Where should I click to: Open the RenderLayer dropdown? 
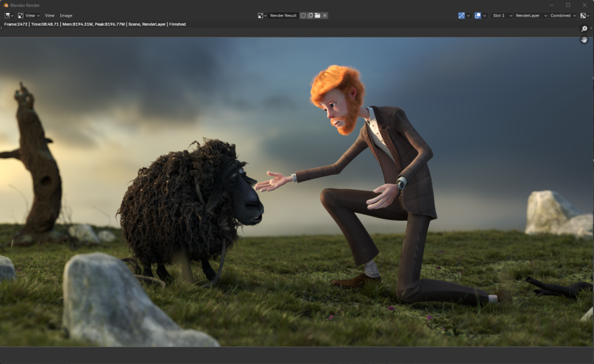coord(531,15)
